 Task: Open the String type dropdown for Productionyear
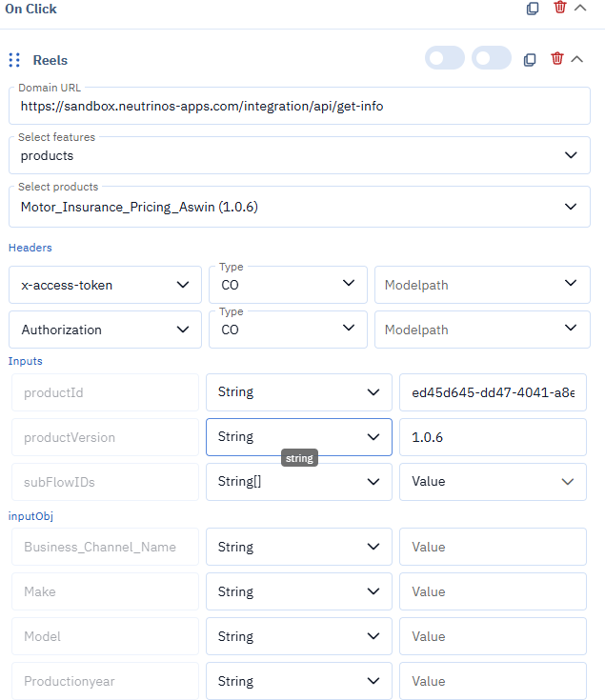298,681
